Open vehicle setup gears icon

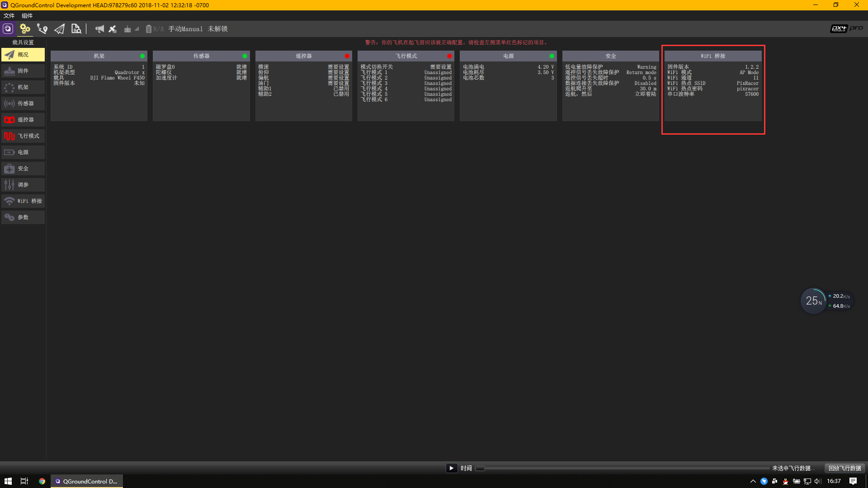(x=25, y=29)
